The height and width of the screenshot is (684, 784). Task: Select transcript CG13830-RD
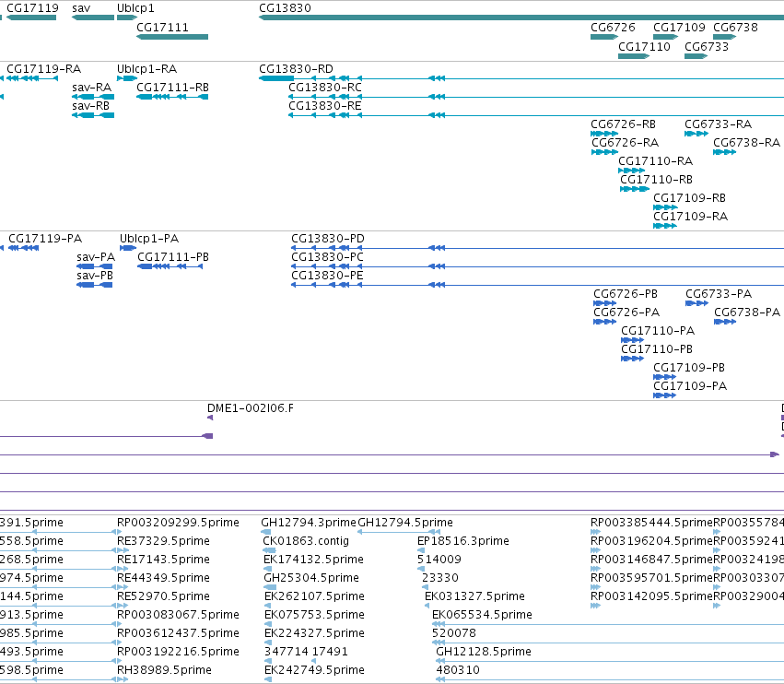(296, 68)
